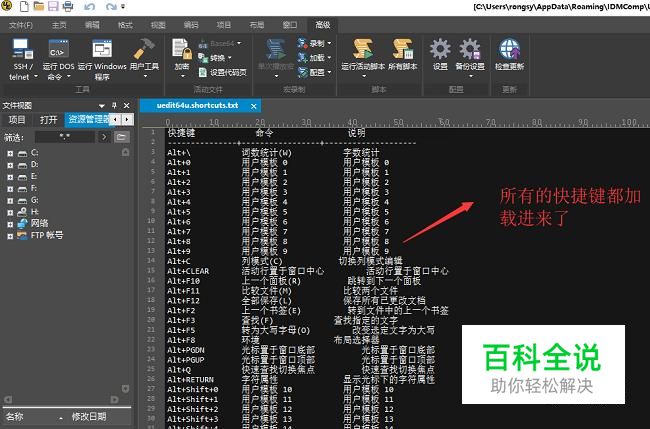Expand the 录制 dropdown arrow
This screenshot has height=429, width=650.
coord(329,43)
